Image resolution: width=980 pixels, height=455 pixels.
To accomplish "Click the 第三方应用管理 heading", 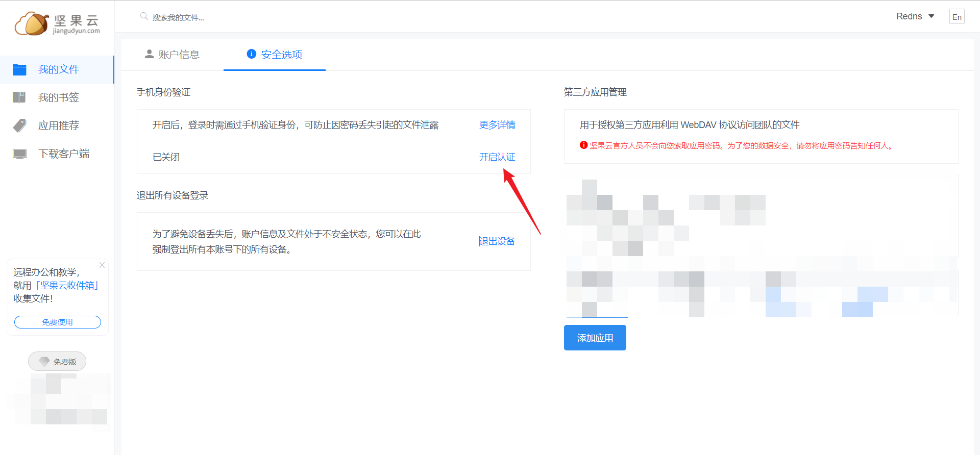I will [x=595, y=92].
